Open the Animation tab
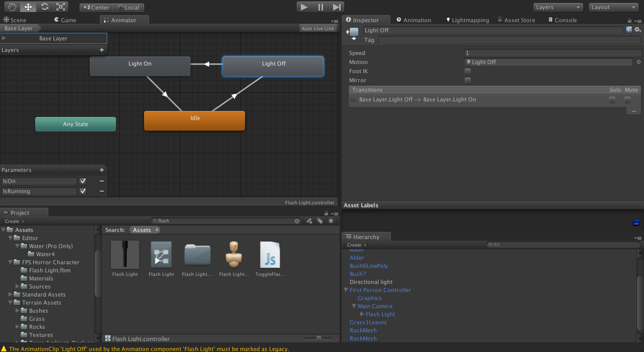The width and height of the screenshot is (644, 352). (414, 20)
